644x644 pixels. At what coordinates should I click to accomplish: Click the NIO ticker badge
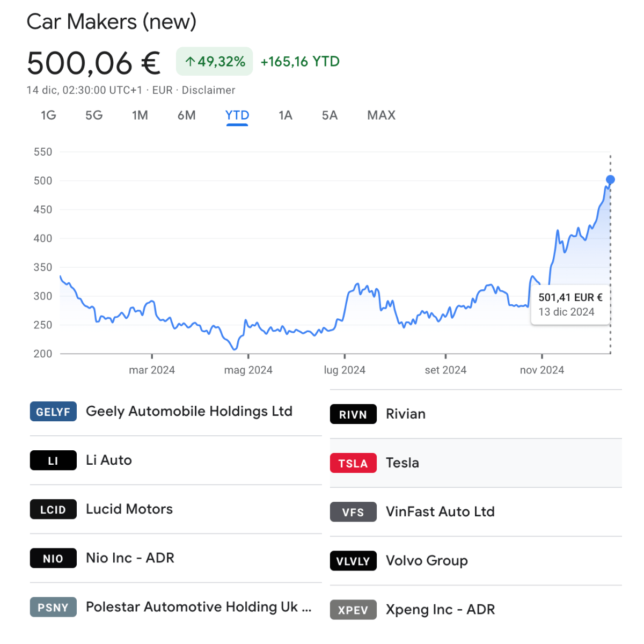click(x=53, y=558)
